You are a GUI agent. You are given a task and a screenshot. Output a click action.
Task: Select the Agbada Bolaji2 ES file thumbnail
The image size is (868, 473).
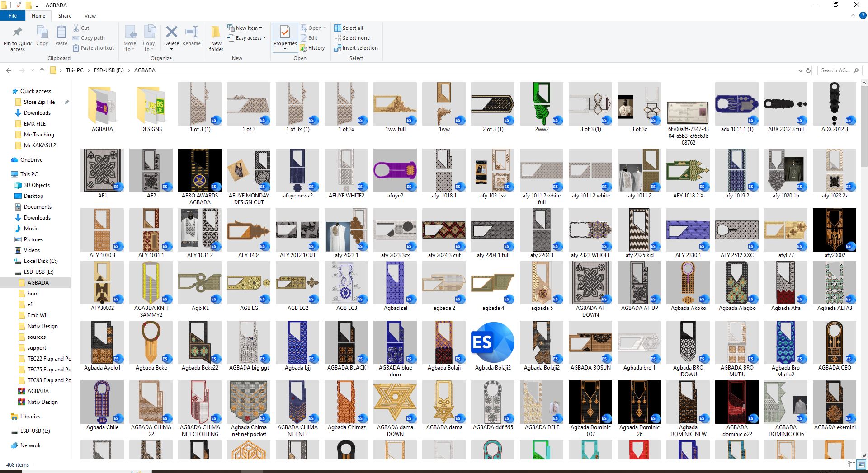[493, 342]
